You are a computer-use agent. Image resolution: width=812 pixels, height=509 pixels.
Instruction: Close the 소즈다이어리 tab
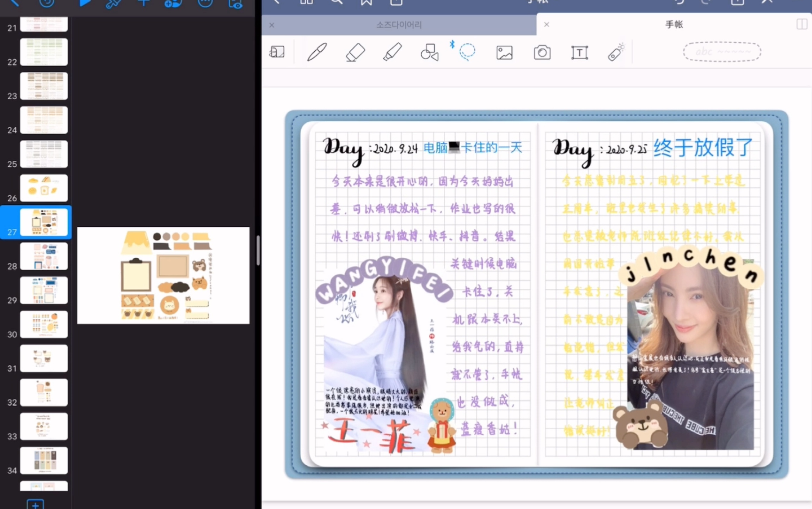click(272, 25)
